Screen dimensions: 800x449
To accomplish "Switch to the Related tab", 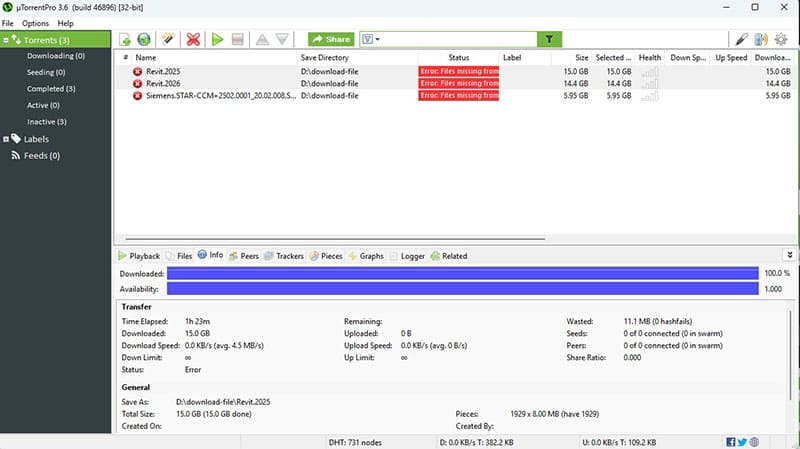I will pyautogui.click(x=449, y=256).
